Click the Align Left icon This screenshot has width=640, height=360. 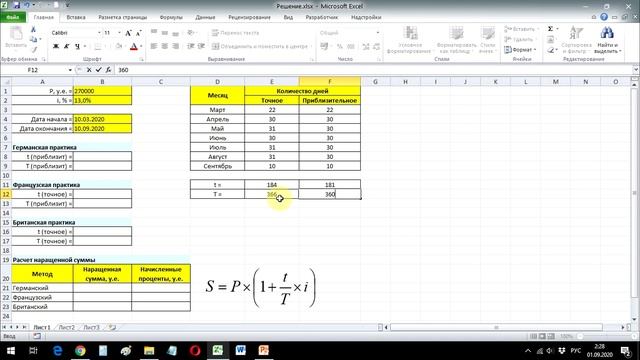pyautogui.click(x=154, y=47)
